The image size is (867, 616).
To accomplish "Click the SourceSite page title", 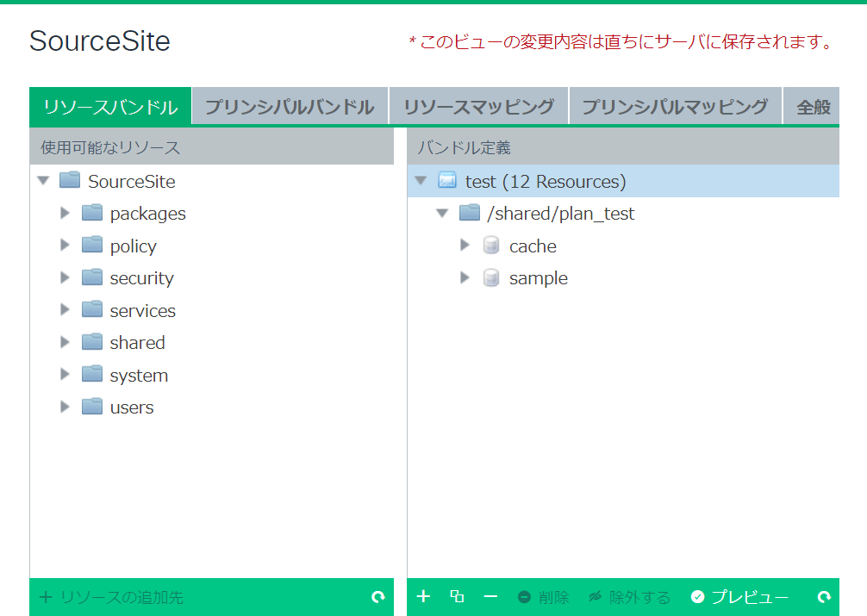I will point(99,40).
